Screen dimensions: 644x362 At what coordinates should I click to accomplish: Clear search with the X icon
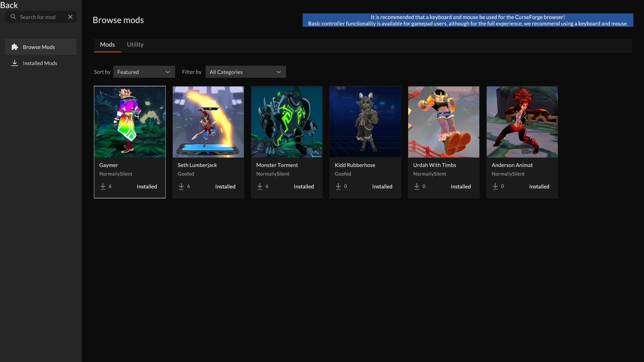[70, 17]
